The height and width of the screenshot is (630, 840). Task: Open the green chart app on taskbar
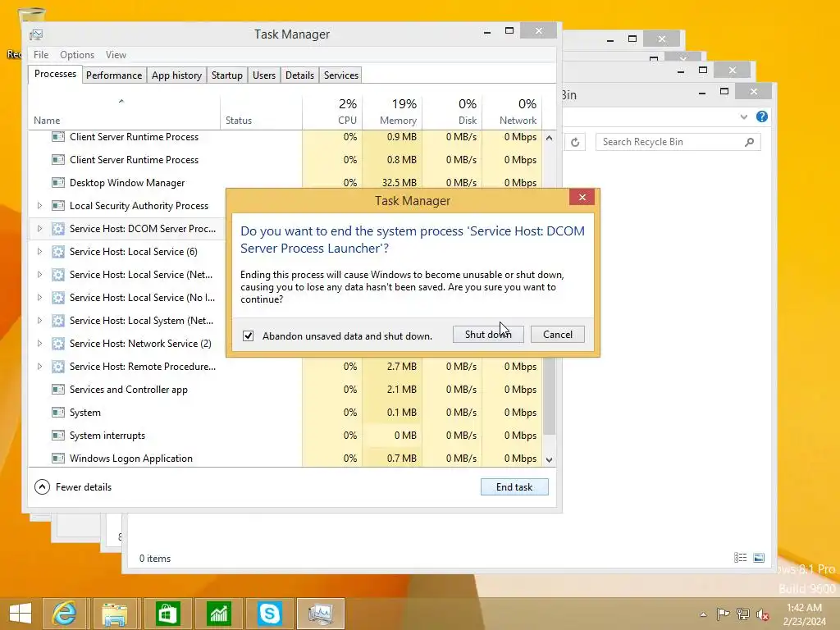[x=218, y=614]
